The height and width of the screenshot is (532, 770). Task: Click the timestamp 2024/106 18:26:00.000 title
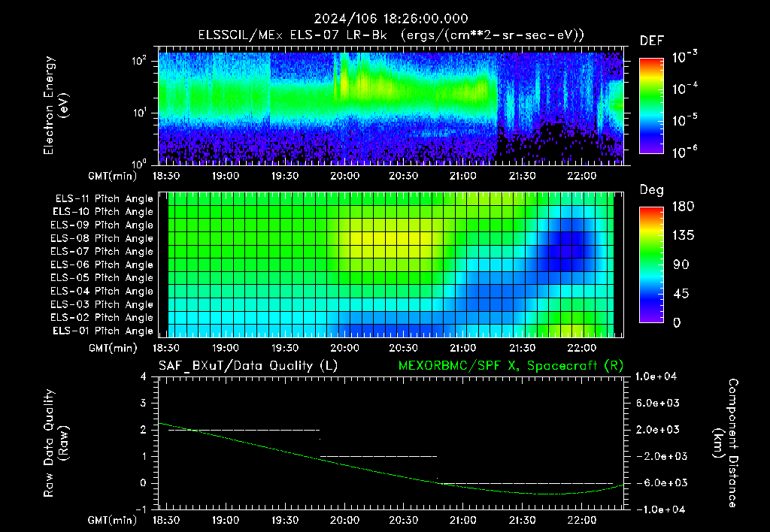pyautogui.click(x=391, y=19)
